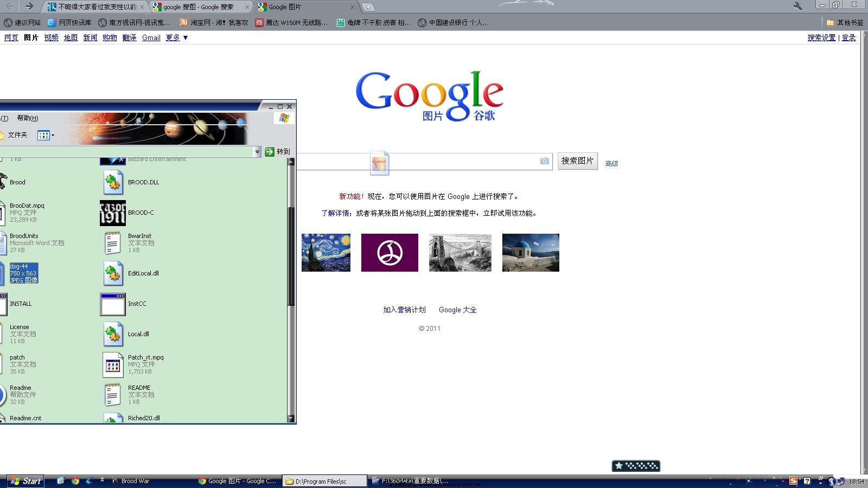This screenshot has width=868, height=488.
Task: Click the 翻译 navigation link
Action: (x=129, y=38)
